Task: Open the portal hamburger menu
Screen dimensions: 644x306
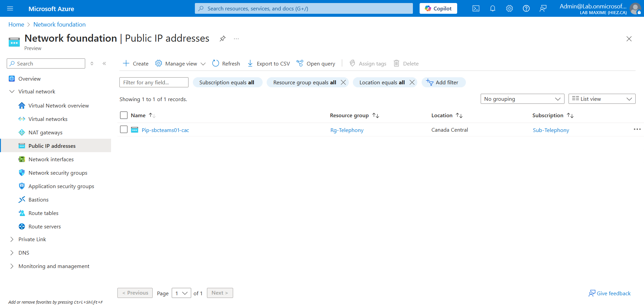Action: pos(10,9)
